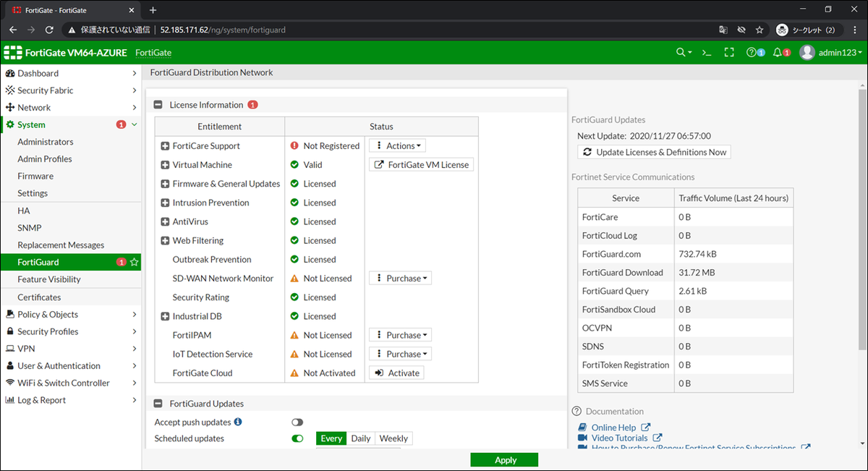Open the Log & Report menu
The width and height of the screenshot is (868, 471).
tap(71, 400)
